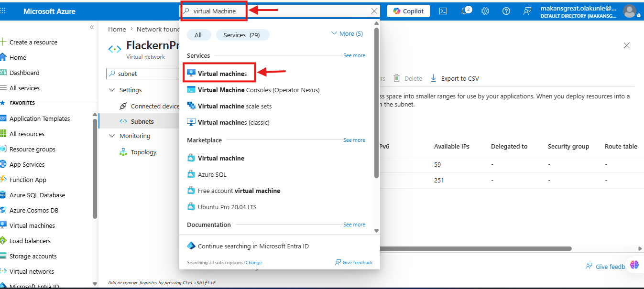This screenshot has width=644, height=289.
Task: Select the Services (29) filter tab
Action: (242, 35)
